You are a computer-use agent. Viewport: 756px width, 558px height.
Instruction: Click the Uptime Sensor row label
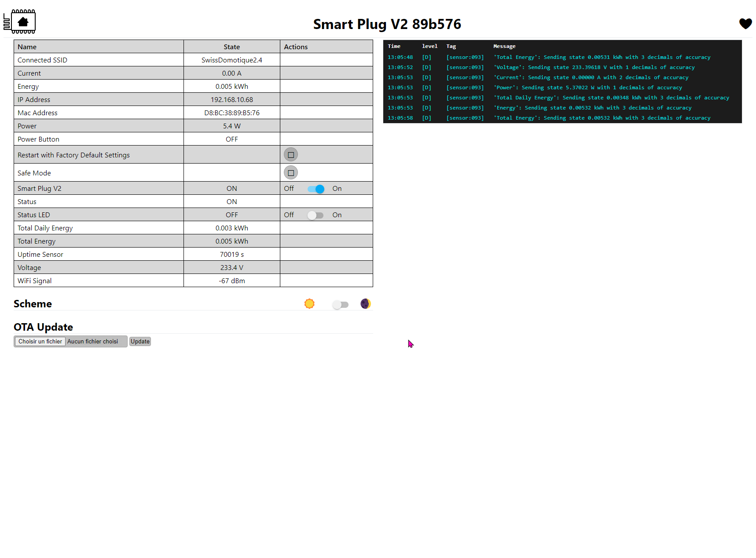tap(40, 255)
